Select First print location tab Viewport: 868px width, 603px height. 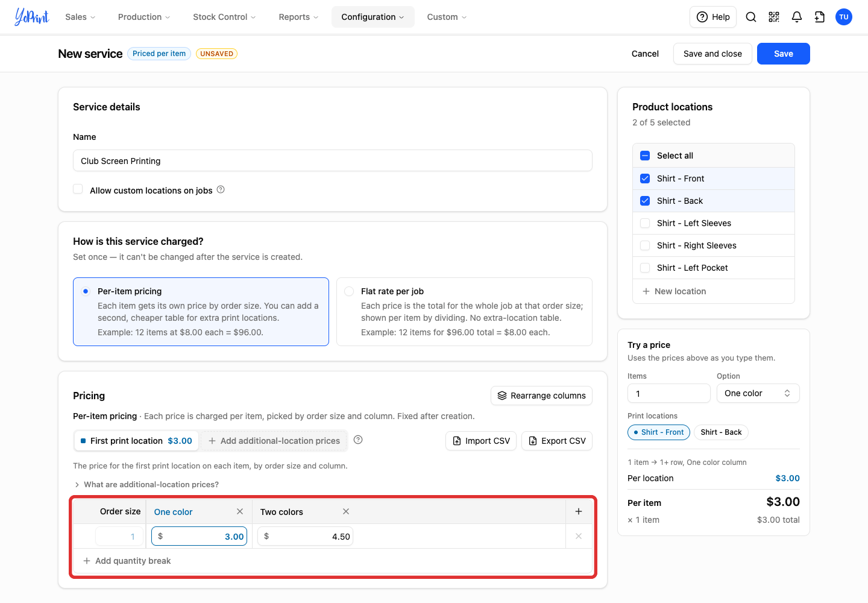137,441
